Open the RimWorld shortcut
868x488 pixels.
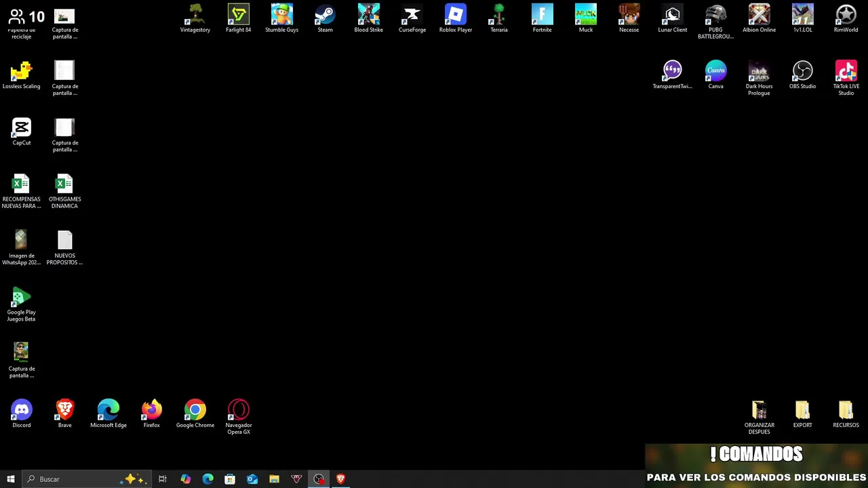click(x=846, y=18)
